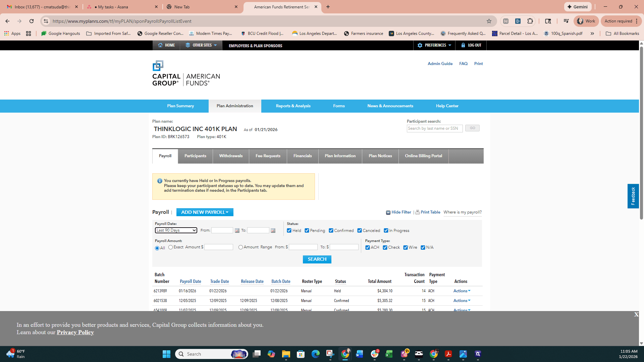The height and width of the screenshot is (362, 644).
Task: Click the participant search input field
Action: coord(435,128)
